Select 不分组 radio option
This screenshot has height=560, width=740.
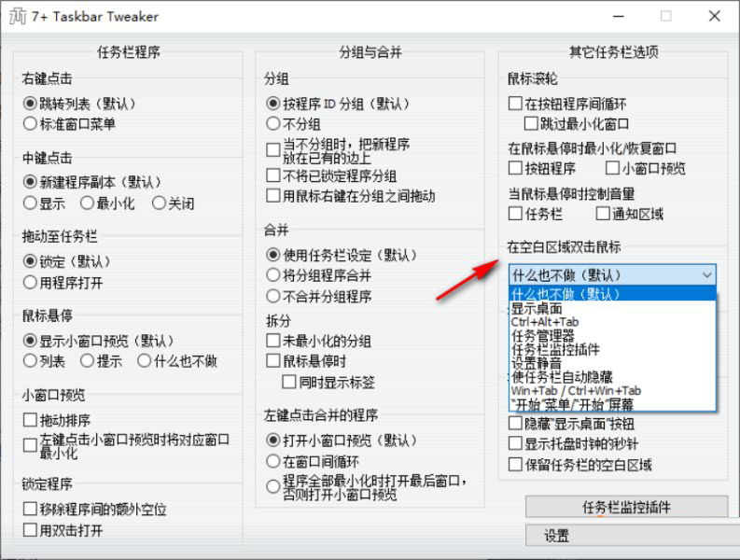point(272,124)
